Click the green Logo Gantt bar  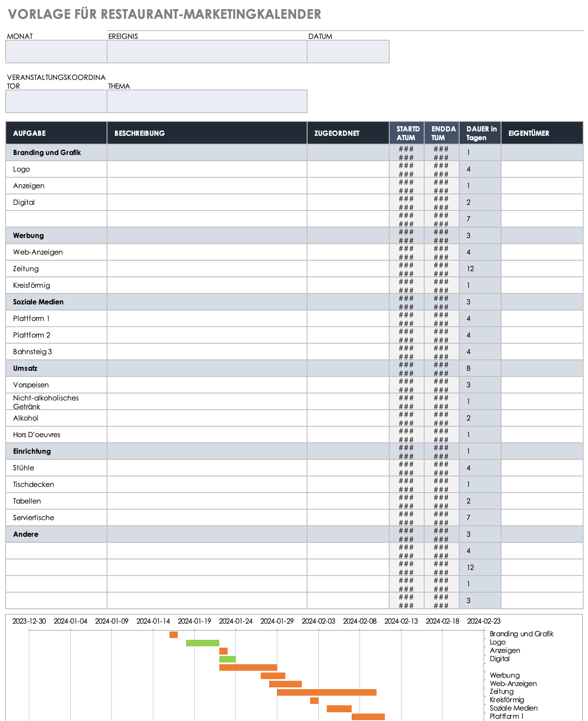(x=203, y=643)
